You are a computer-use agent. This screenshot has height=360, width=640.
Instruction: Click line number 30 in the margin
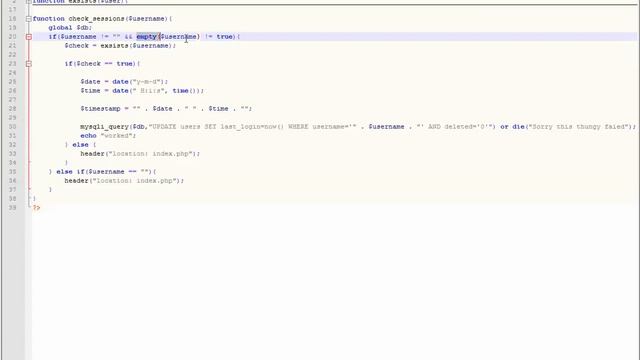[12, 127]
